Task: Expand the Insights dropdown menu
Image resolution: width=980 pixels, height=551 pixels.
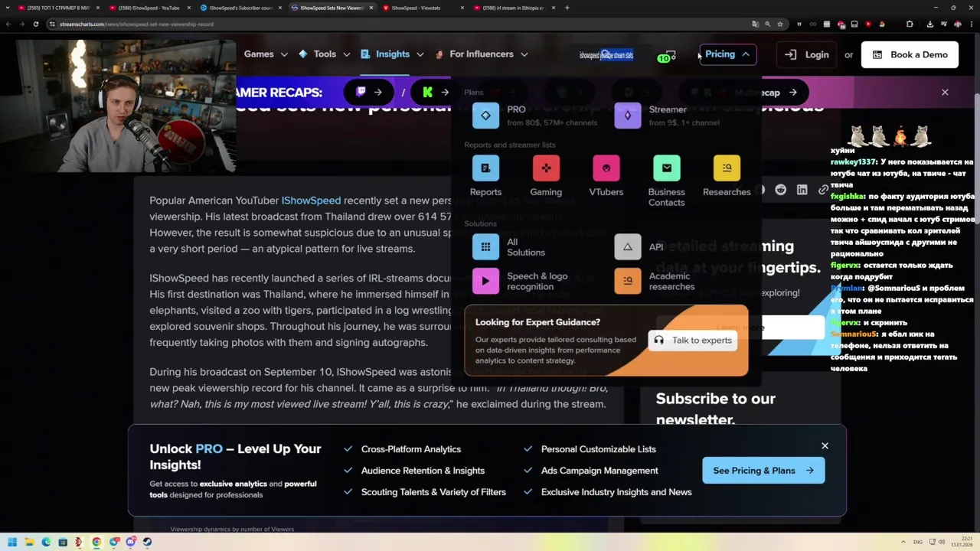Action: (x=392, y=54)
